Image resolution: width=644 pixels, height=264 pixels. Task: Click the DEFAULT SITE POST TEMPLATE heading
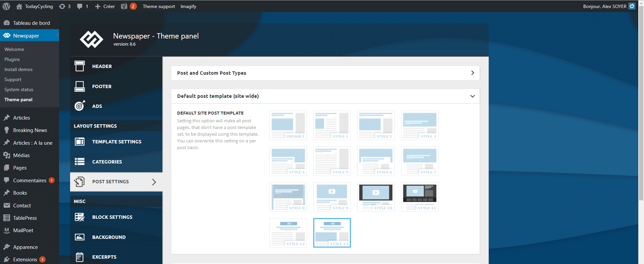coord(210,113)
